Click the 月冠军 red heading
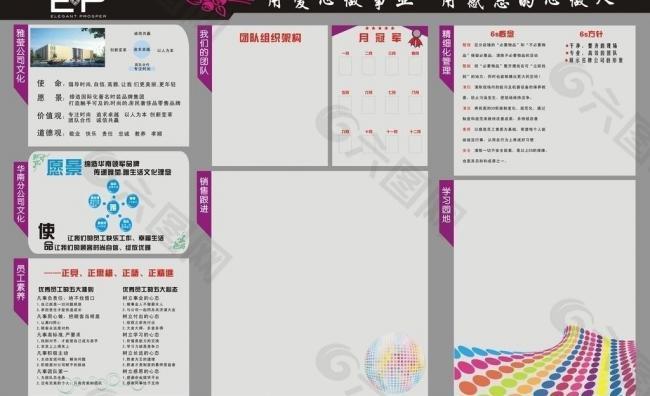Screen dimensions: 650x396 point(380,38)
